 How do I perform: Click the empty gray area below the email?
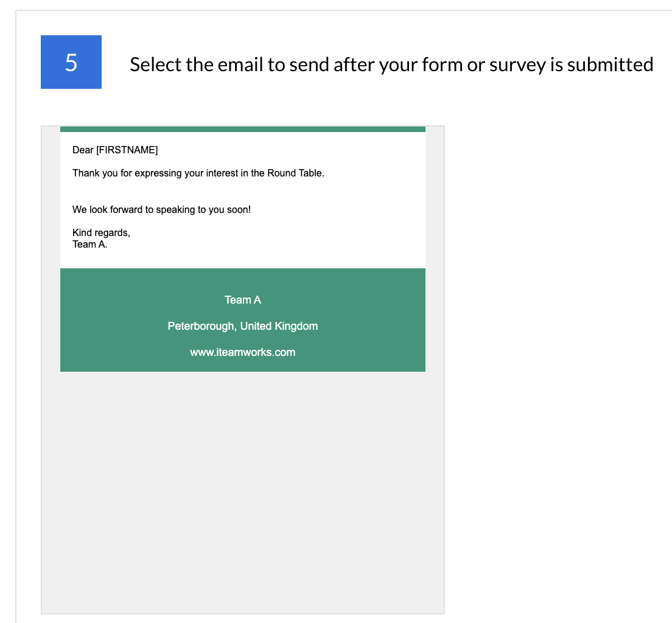pos(242,487)
